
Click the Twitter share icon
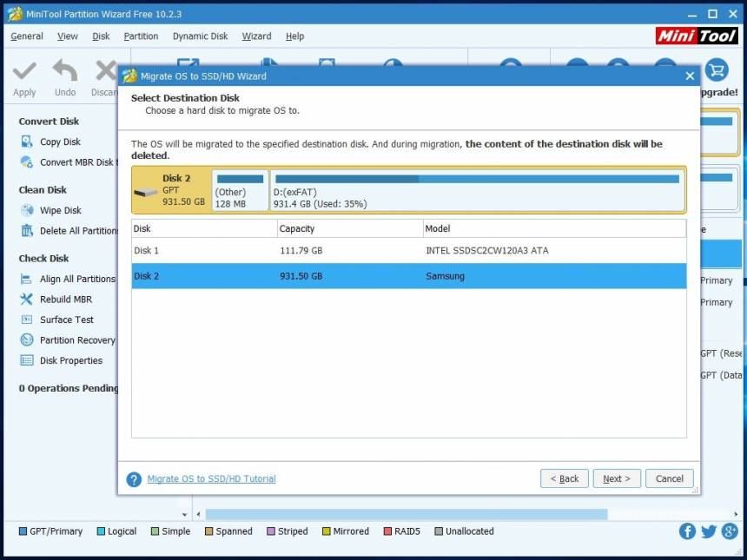709,531
